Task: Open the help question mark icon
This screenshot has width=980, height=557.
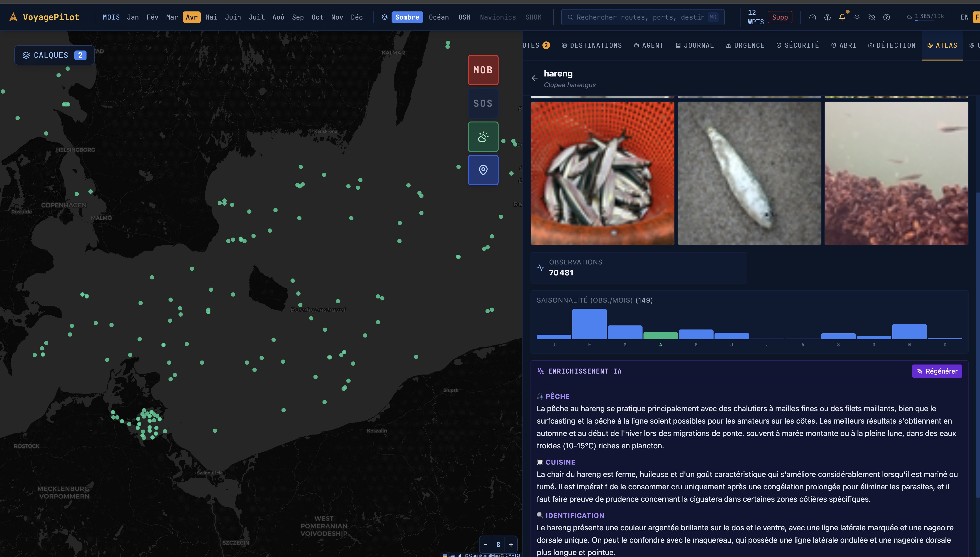Action: click(x=886, y=17)
